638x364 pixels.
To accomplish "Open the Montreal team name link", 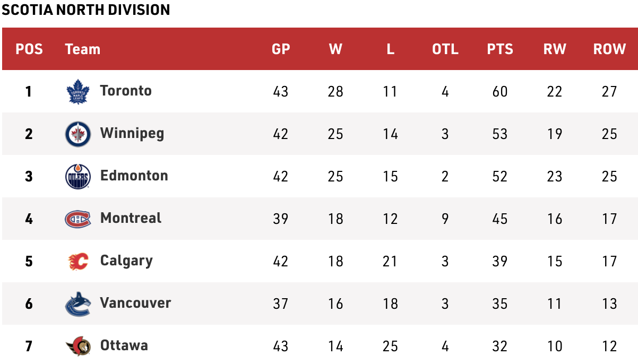I will click(131, 218).
